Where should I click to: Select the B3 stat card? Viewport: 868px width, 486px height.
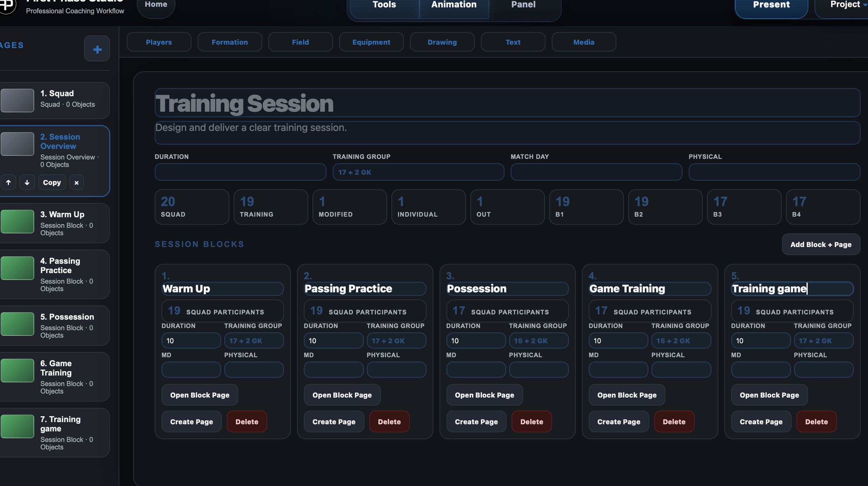tap(744, 207)
